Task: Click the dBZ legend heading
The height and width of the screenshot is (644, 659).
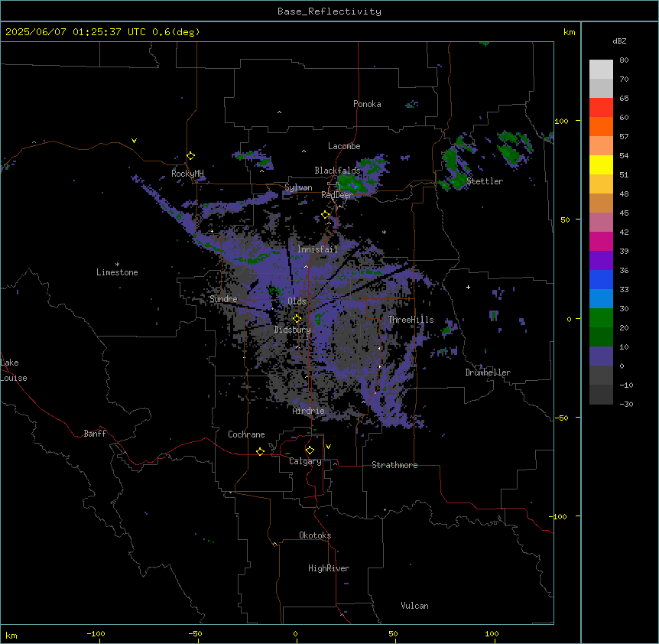Action: tap(619, 41)
